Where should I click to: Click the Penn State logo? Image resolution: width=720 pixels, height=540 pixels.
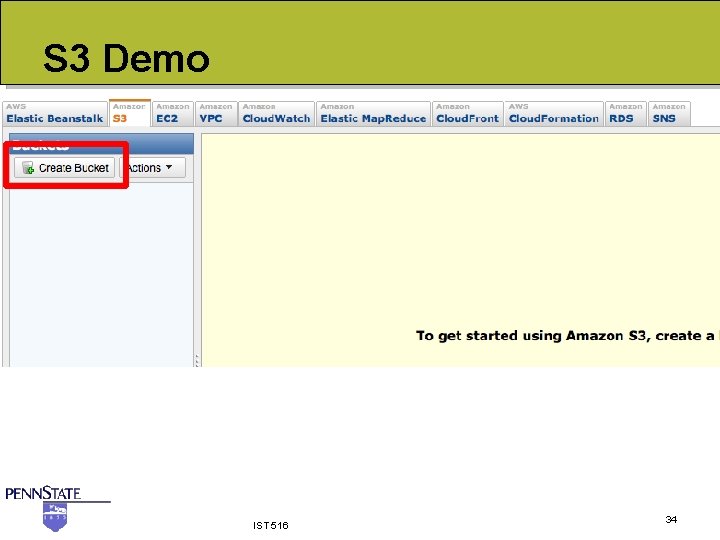[x=57, y=509]
